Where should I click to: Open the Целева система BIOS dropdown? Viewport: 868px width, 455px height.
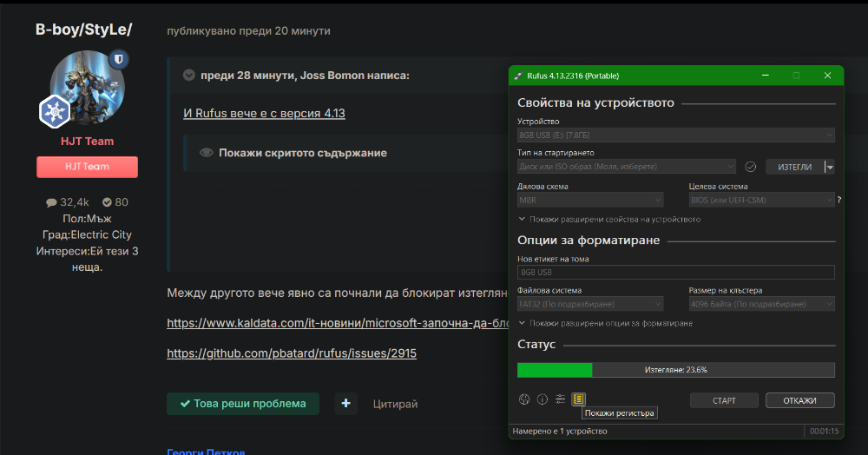762,200
